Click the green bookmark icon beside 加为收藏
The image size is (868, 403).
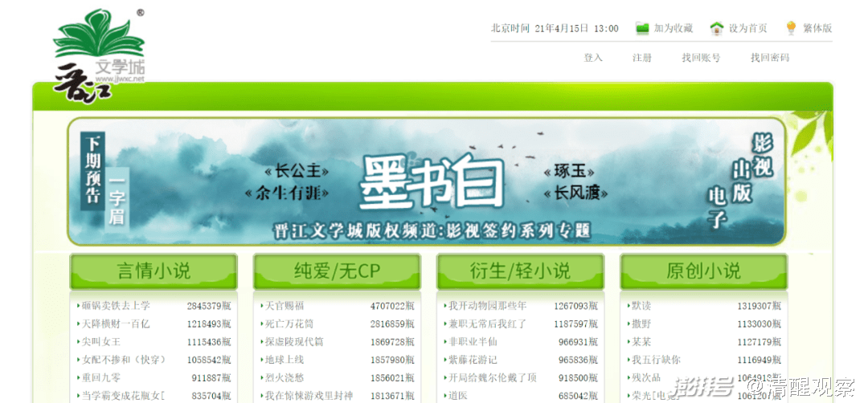tap(642, 28)
